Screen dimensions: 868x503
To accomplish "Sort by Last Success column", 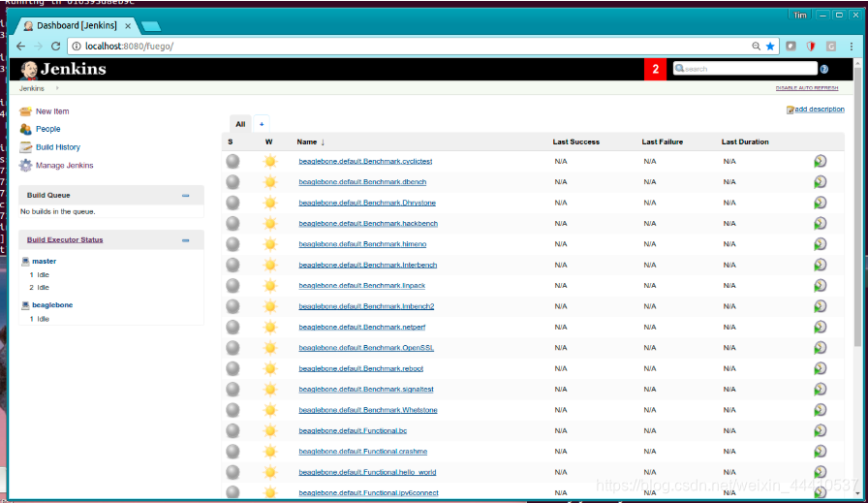I will pyautogui.click(x=575, y=141).
